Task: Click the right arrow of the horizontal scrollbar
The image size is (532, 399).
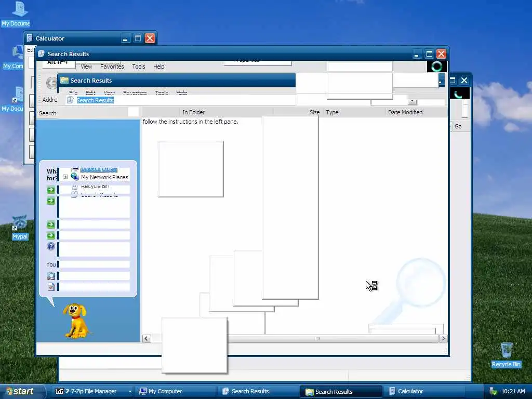Action: click(x=443, y=338)
